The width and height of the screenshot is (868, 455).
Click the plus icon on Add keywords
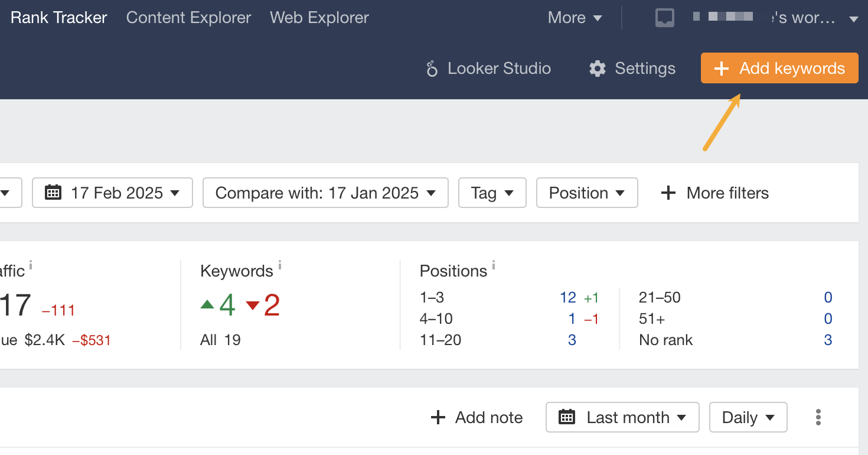click(x=722, y=68)
